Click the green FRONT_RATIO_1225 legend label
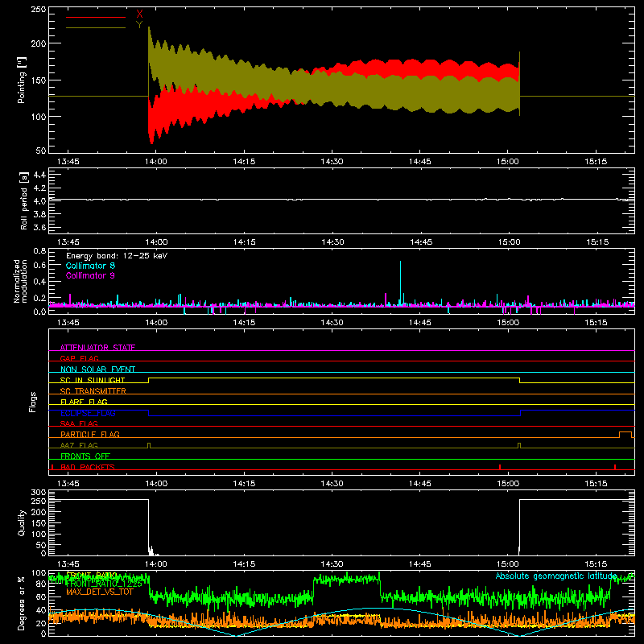The width and height of the screenshot is (644, 644). click(104, 584)
